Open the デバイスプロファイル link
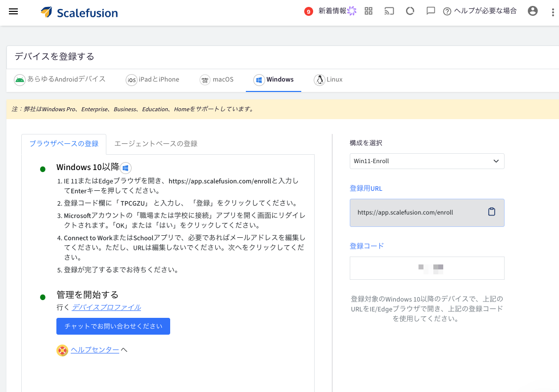Viewport: 559px width, 392px height. (106, 307)
